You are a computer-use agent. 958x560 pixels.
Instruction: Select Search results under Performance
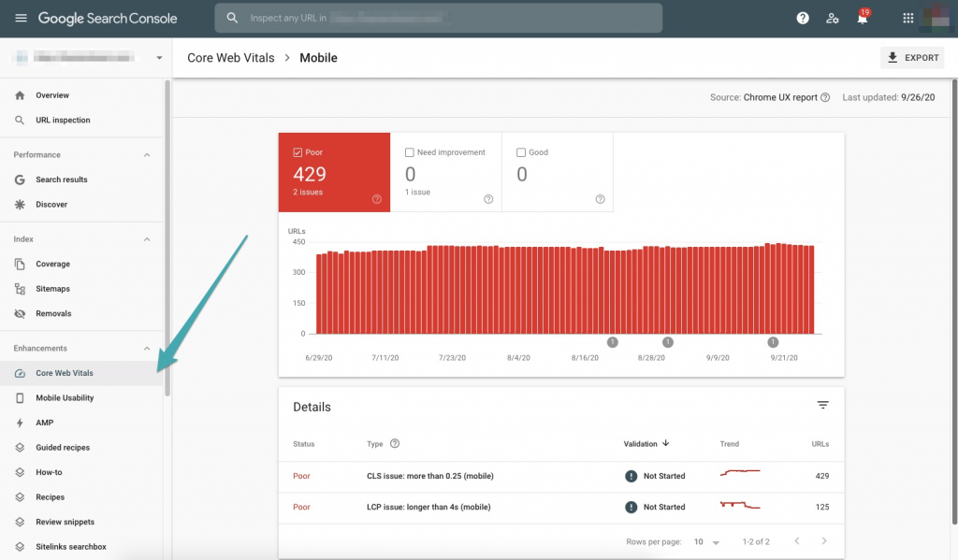coord(62,179)
